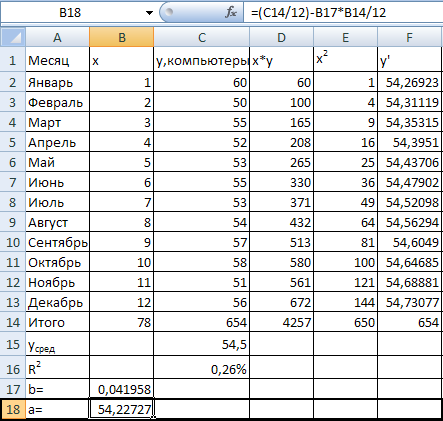Click cell Октябрь
Screen dimensions: 443x421
coord(57,262)
